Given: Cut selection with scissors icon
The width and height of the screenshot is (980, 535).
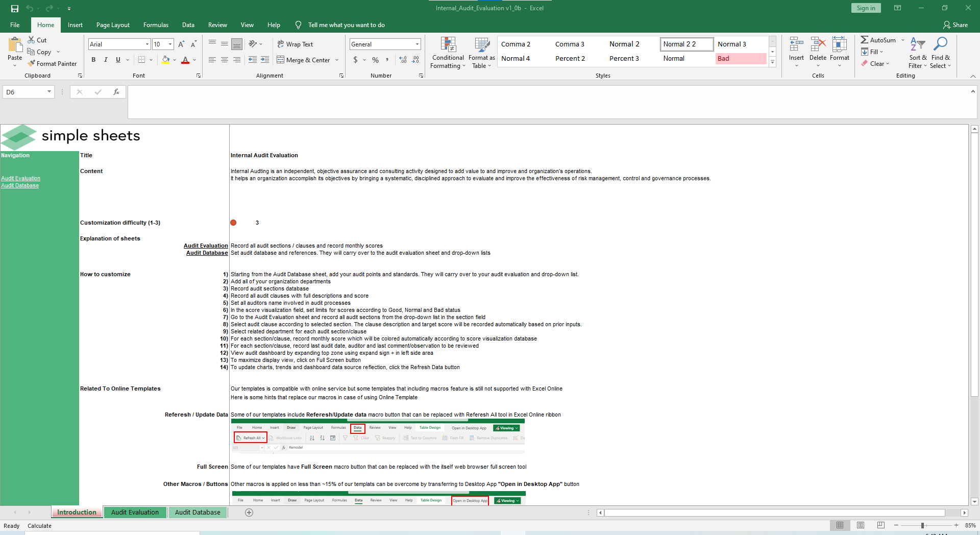Looking at the screenshot, I should coord(32,40).
